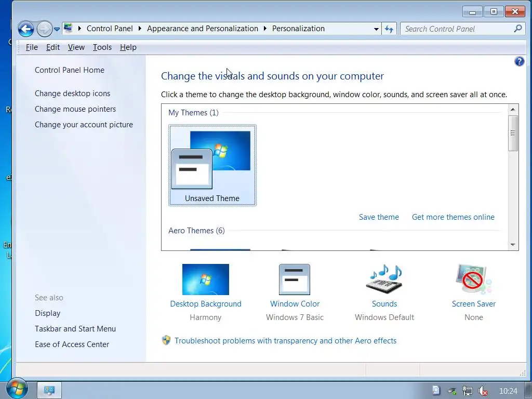Viewport: 532px width, 399px height.
Task: Click the shield icon beside Troubleshoot link
Action: [166, 340]
